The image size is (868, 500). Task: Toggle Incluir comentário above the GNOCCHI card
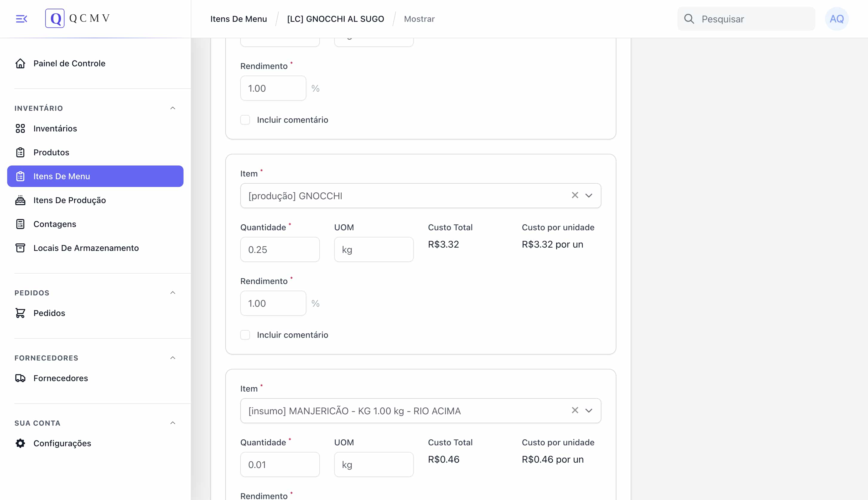tap(245, 120)
